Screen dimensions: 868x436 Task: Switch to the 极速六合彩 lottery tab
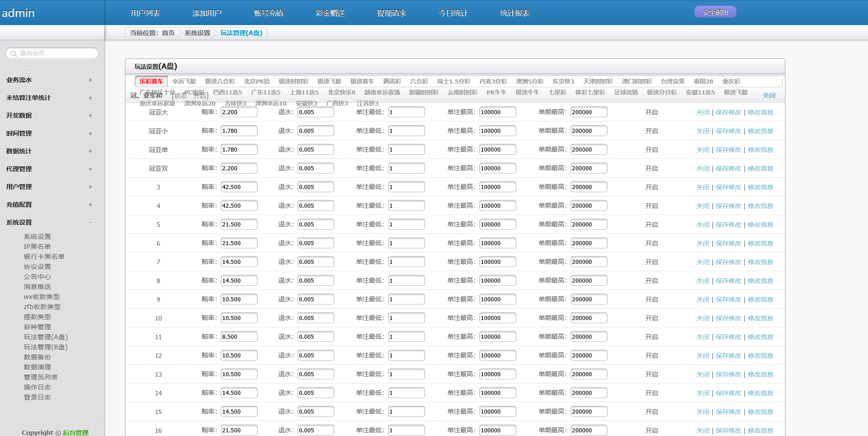click(x=220, y=81)
